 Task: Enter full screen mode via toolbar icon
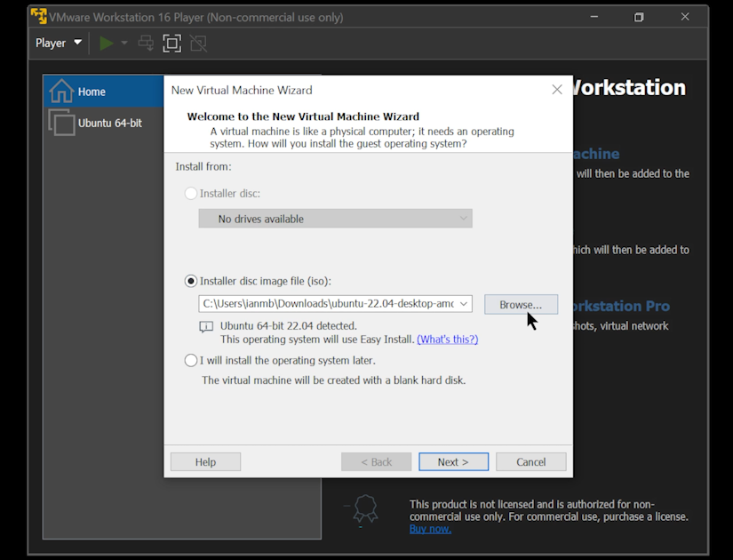click(x=171, y=42)
